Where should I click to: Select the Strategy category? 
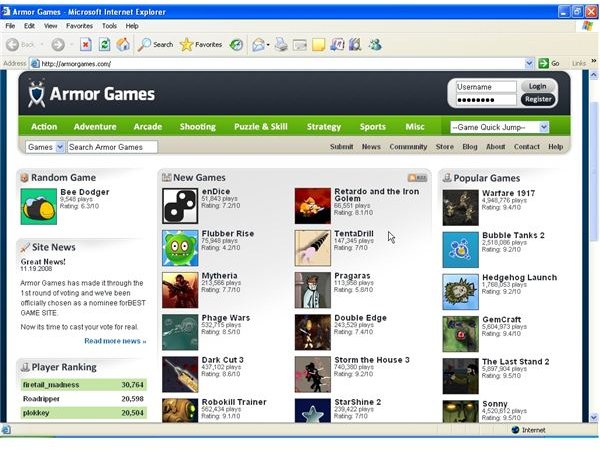pos(324,127)
